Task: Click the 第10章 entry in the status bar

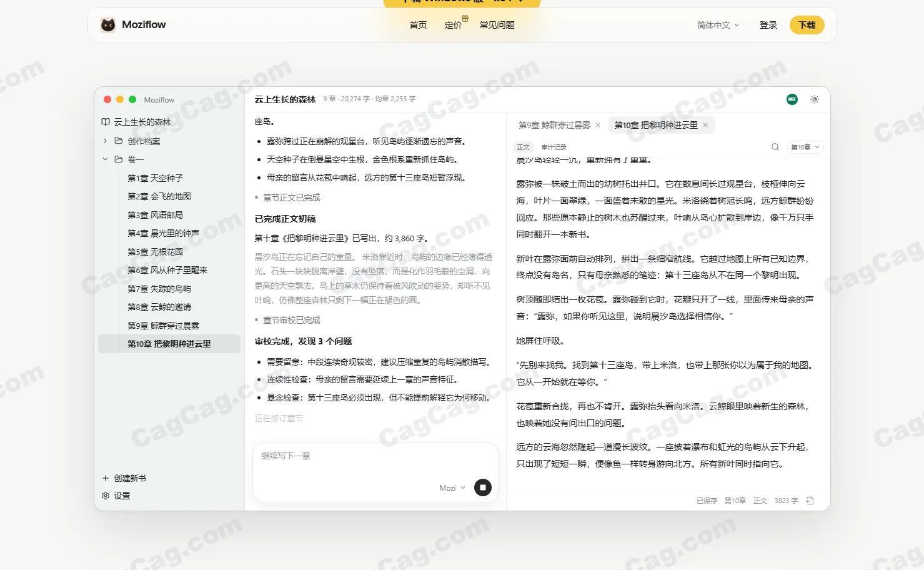Action: tap(735, 501)
